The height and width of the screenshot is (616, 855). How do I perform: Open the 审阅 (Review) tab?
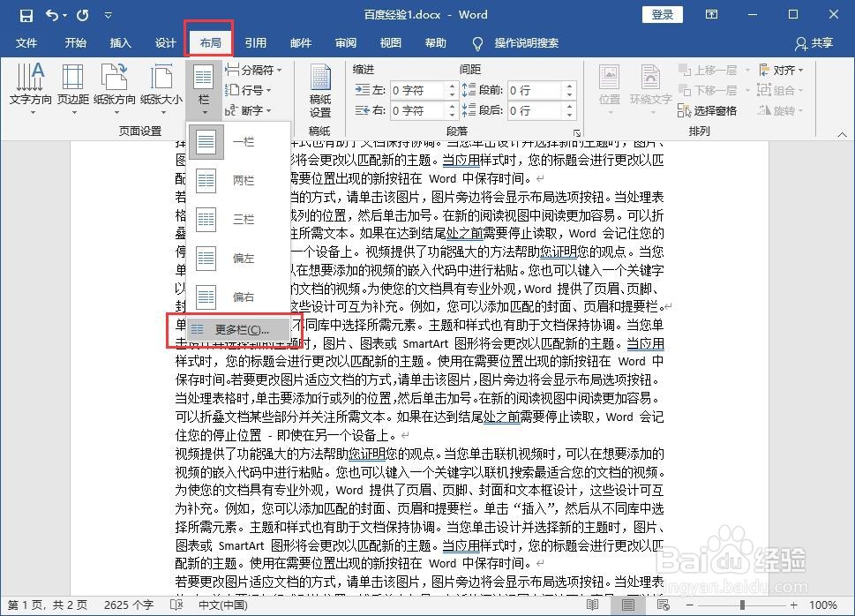[x=346, y=43]
